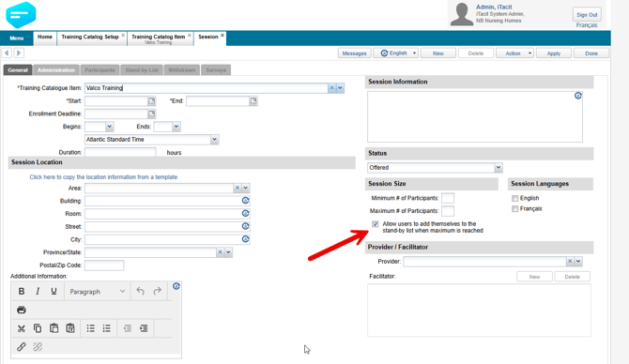
Task: Open the English language dropdown button
Action: pyautogui.click(x=395, y=53)
